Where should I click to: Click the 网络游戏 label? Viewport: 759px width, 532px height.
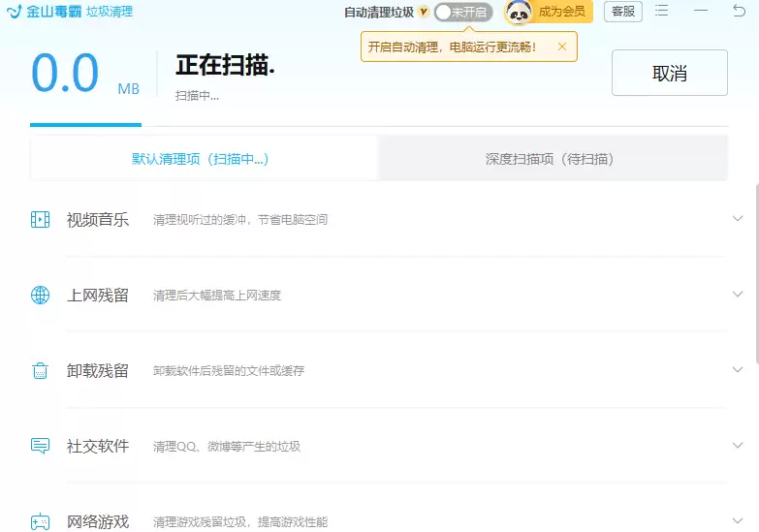[x=98, y=522]
